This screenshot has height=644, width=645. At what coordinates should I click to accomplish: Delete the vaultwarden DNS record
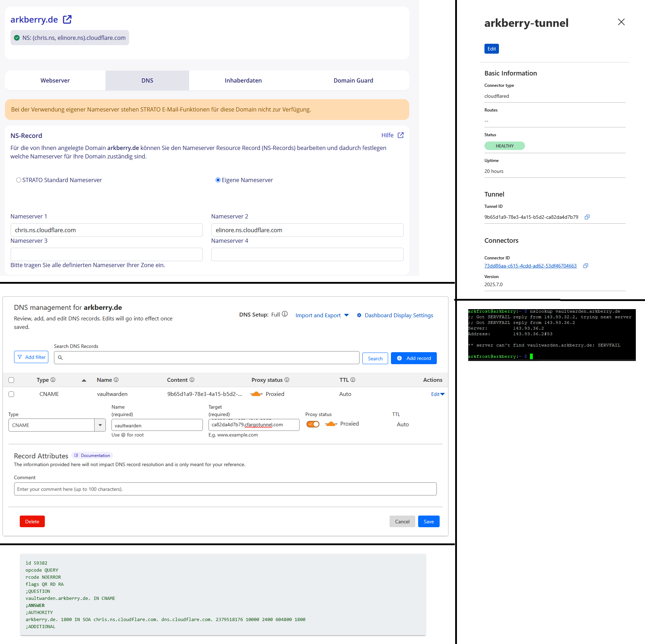(x=32, y=522)
